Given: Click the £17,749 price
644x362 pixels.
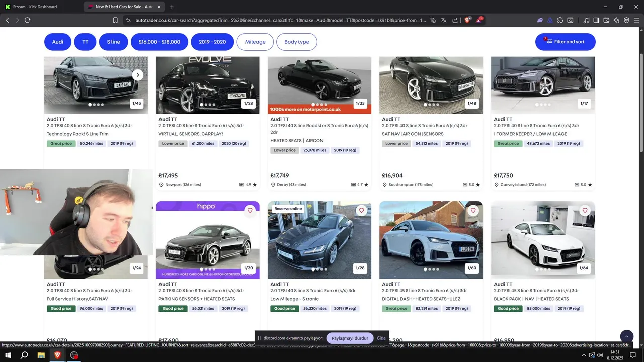Looking at the screenshot, I should coord(280,176).
